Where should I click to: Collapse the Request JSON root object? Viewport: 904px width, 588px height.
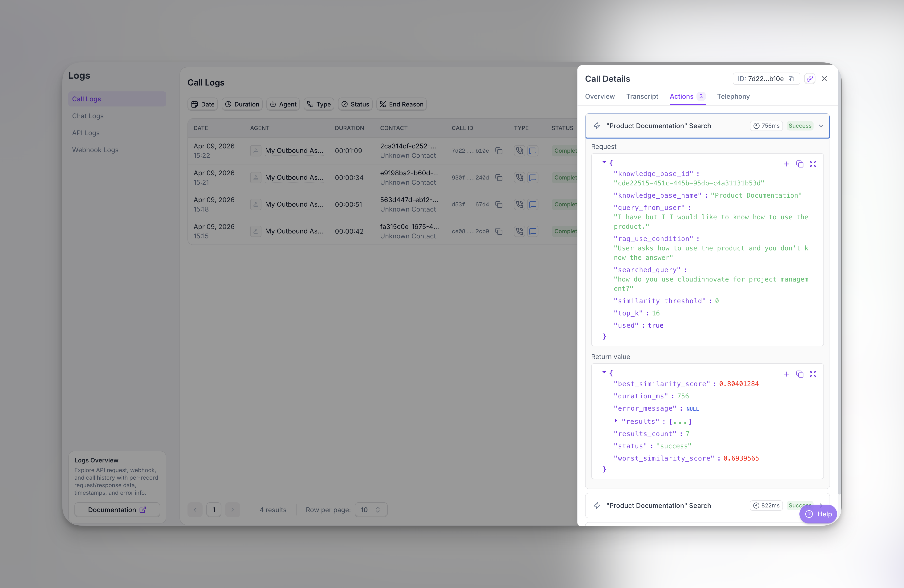click(x=604, y=162)
